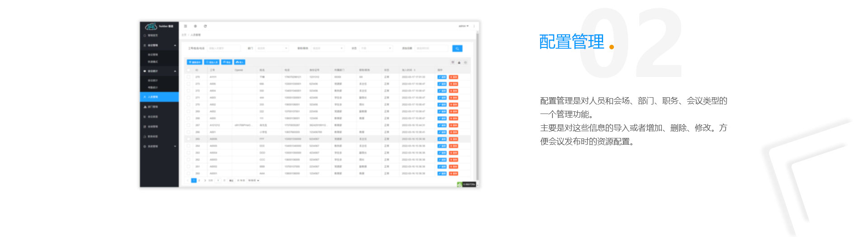Click the print icon above the table
Screen dimensions: 868x237
click(465, 62)
